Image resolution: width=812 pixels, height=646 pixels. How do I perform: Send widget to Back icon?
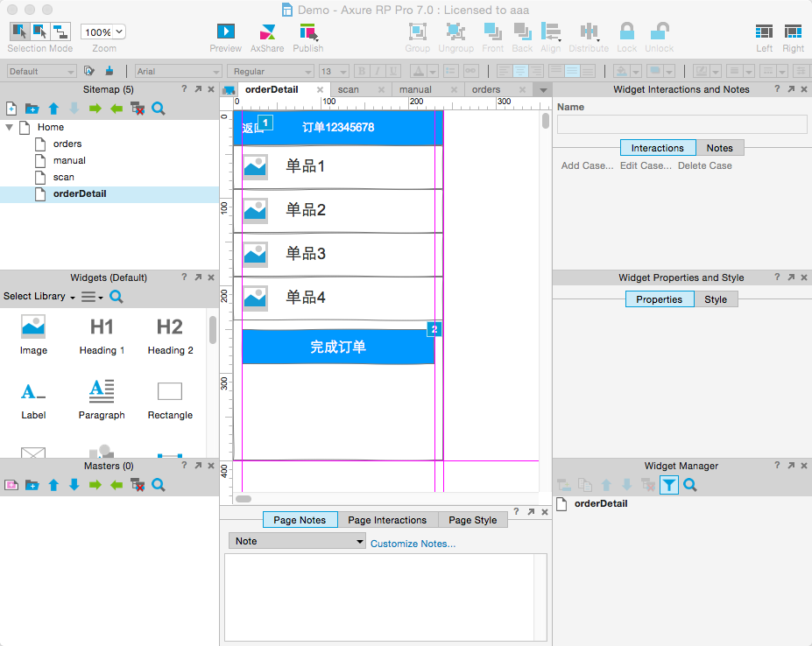point(522,32)
